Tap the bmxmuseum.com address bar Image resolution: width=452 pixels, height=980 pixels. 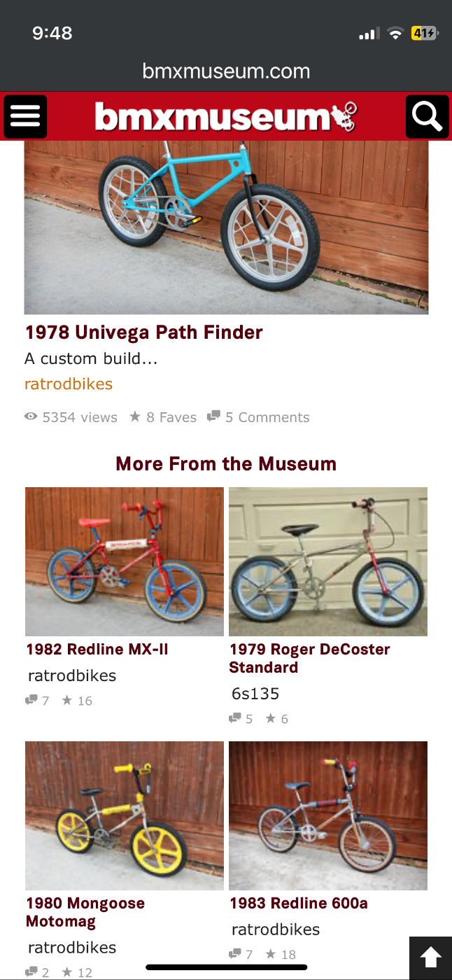(226, 70)
